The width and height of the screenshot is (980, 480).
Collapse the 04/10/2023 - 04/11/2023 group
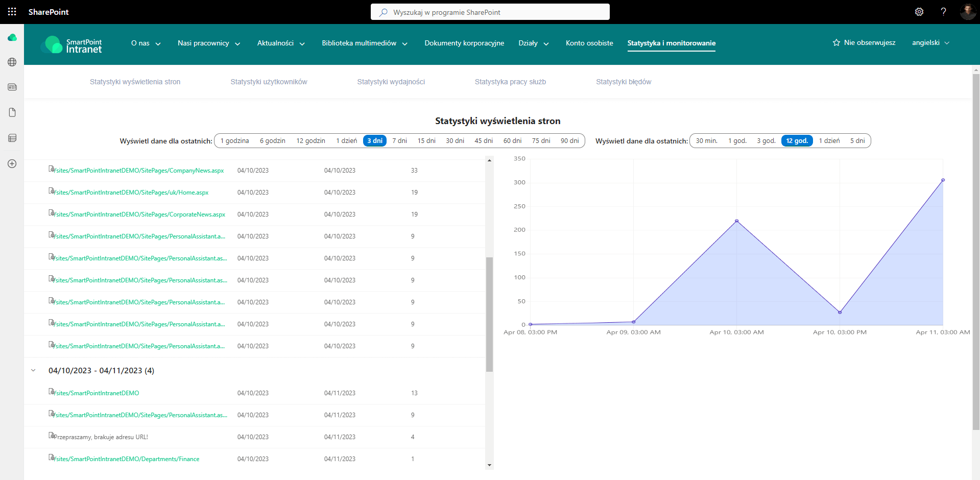pyautogui.click(x=33, y=371)
